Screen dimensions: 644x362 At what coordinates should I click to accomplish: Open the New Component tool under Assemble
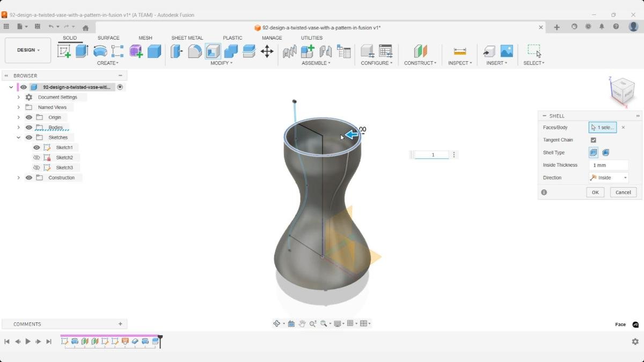pos(308,51)
